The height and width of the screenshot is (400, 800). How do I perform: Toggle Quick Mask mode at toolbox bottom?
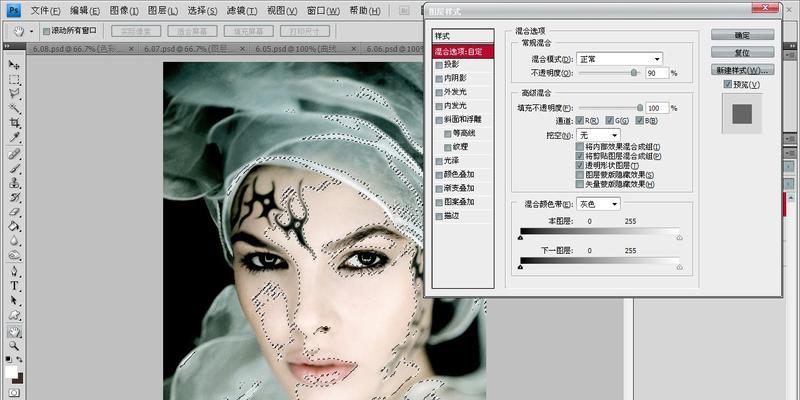pos(14,393)
